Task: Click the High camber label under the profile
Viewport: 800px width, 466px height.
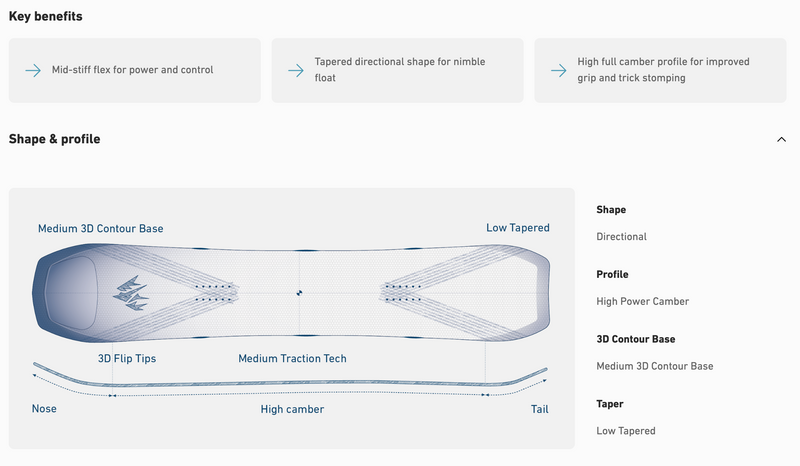Action: pos(292,409)
